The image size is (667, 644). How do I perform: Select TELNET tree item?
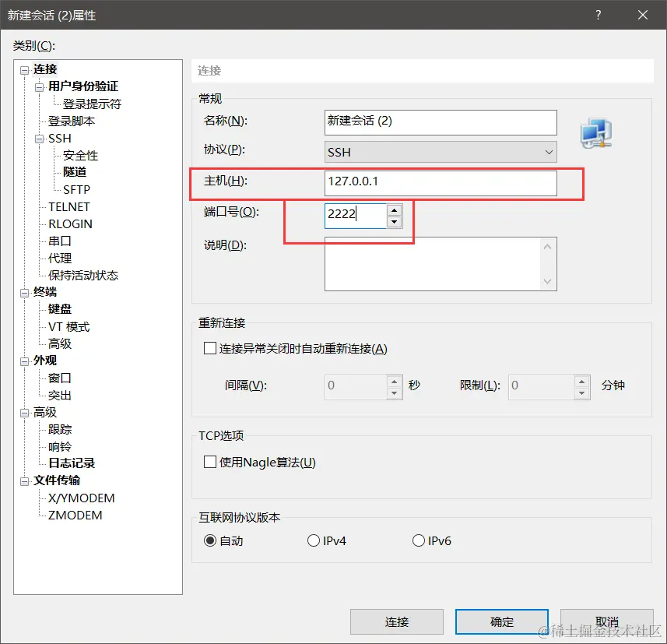pos(69,207)
